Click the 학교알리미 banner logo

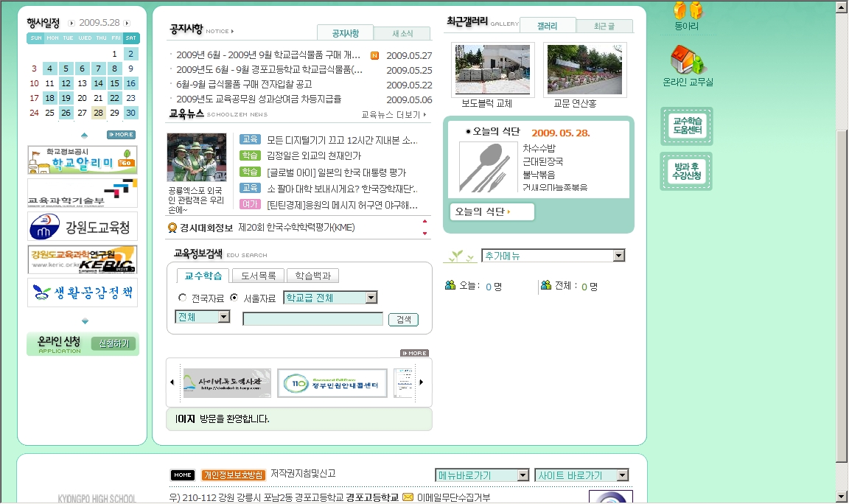[x=83, y=160]
